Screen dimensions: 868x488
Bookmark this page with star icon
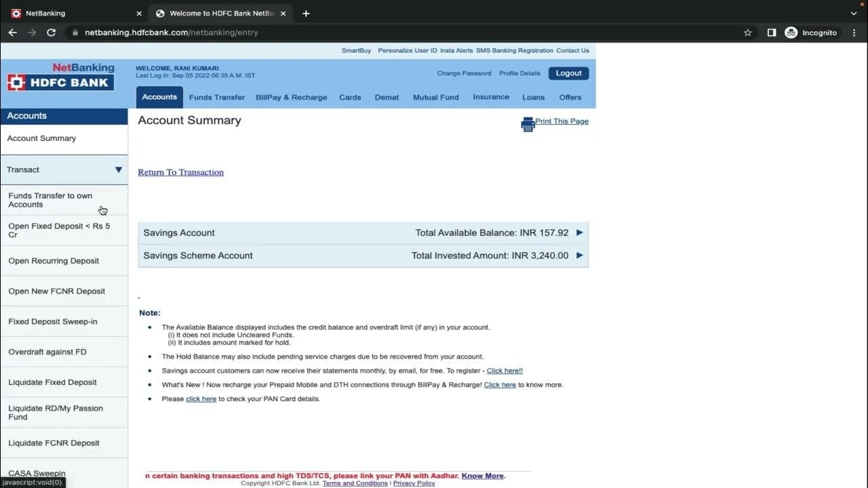coord(748,33)
